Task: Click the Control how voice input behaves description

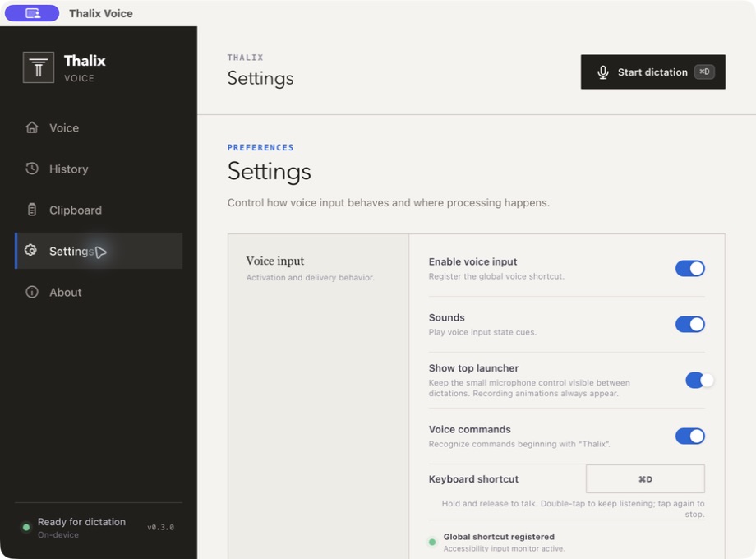Action: pos(389,202)
